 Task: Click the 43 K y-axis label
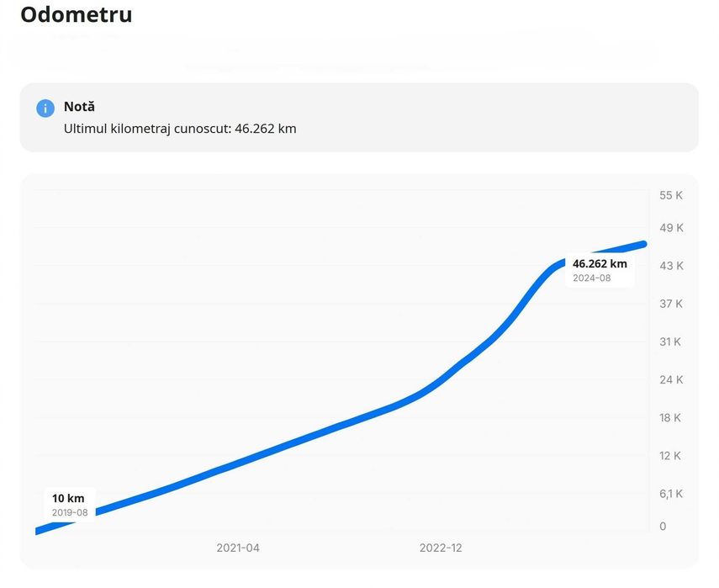tap(671, 266)
